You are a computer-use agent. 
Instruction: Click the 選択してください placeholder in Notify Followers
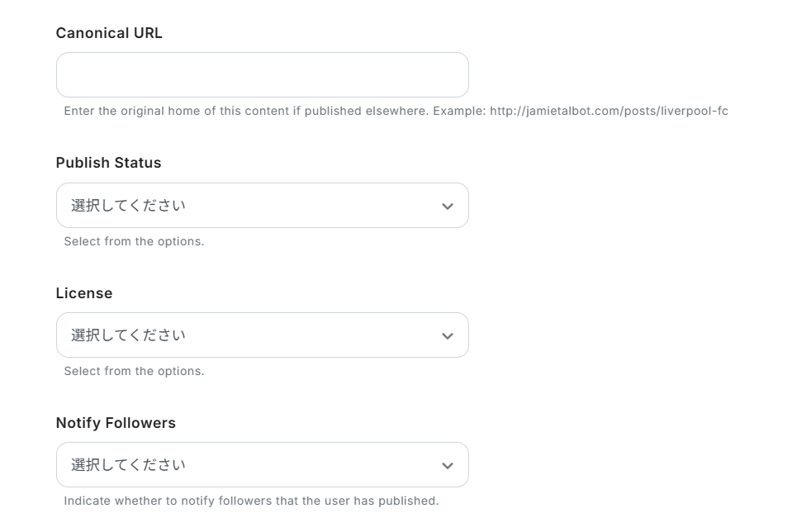pyautogui.click(x=128, y=465)
